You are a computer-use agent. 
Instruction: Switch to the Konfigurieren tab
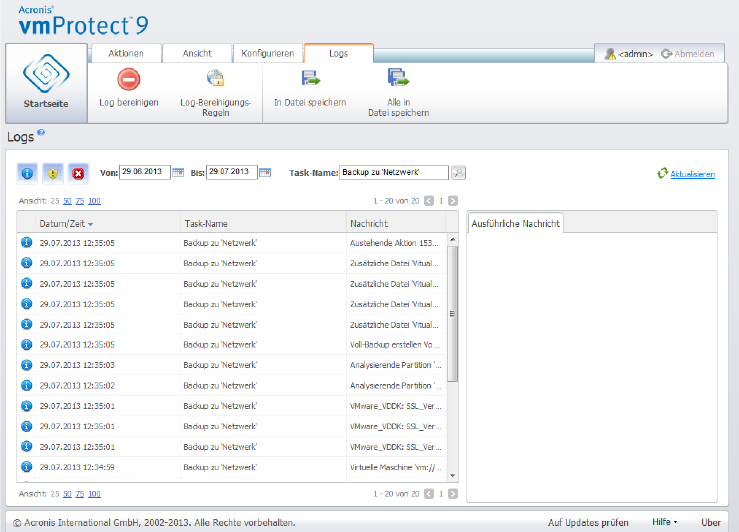point(267,53)
